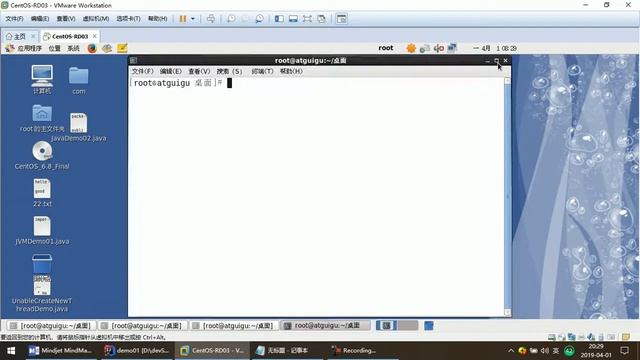Open the VMware 编辑(E) menu
This screenshot has height=360, width=640.
(40, 19)
